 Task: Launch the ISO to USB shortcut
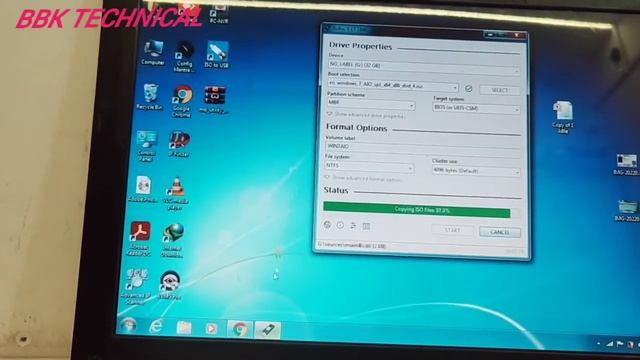[217, 55]
